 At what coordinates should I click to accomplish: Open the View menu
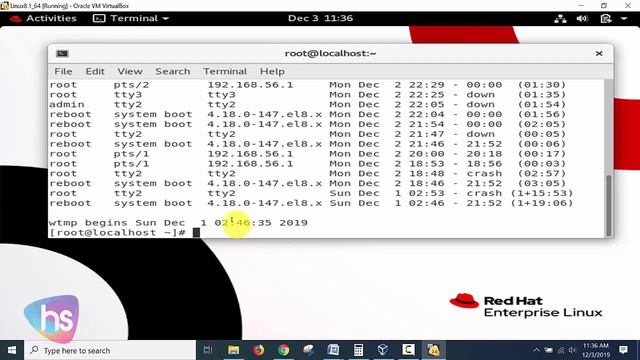(130, 71)
